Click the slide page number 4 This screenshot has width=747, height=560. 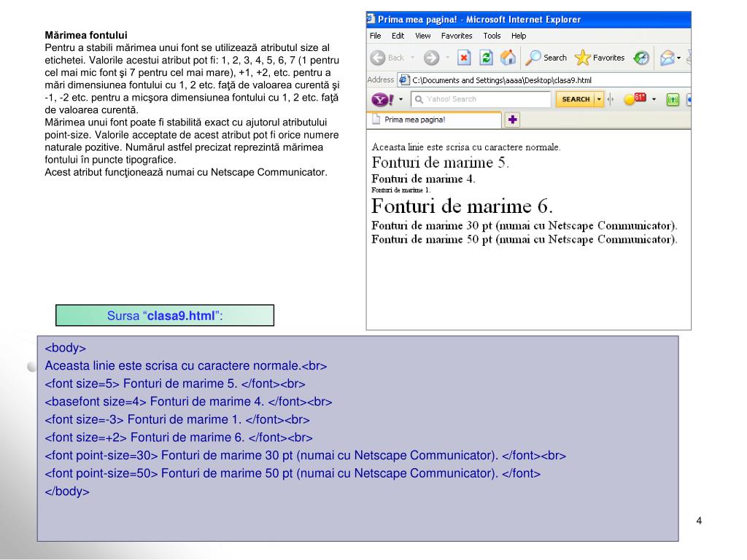[x=699, y=521]
